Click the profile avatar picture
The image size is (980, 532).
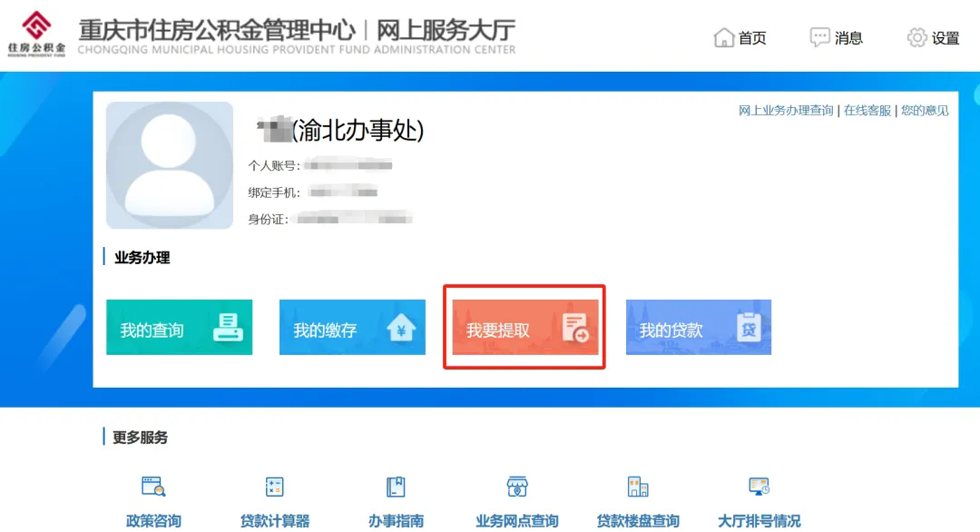pyautogui.click(x=169, y=166)
